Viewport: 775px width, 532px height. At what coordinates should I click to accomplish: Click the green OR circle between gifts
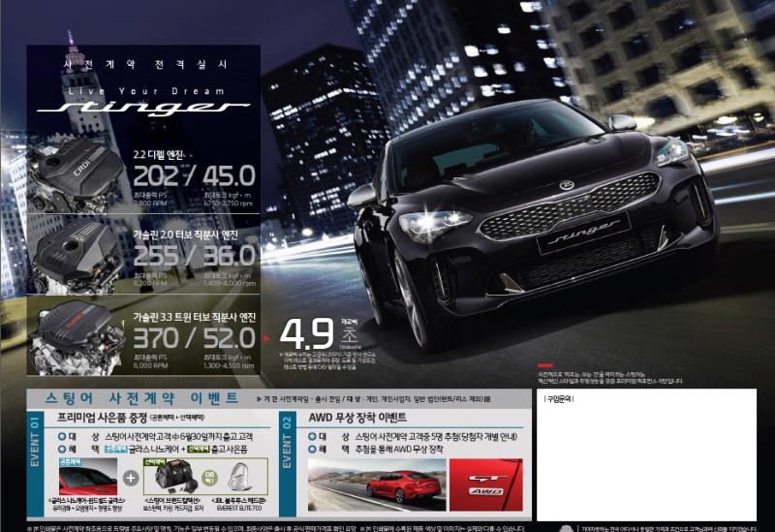click(x=209, y=478)
